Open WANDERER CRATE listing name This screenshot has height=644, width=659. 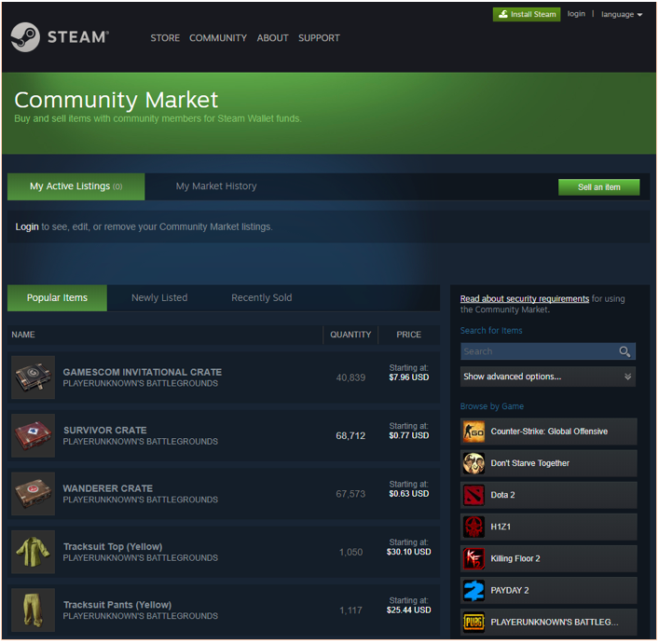107,488
